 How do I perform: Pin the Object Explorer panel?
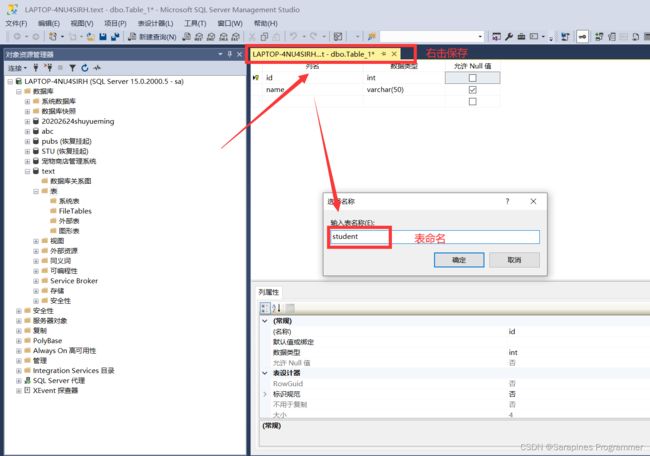coord(230,54)
